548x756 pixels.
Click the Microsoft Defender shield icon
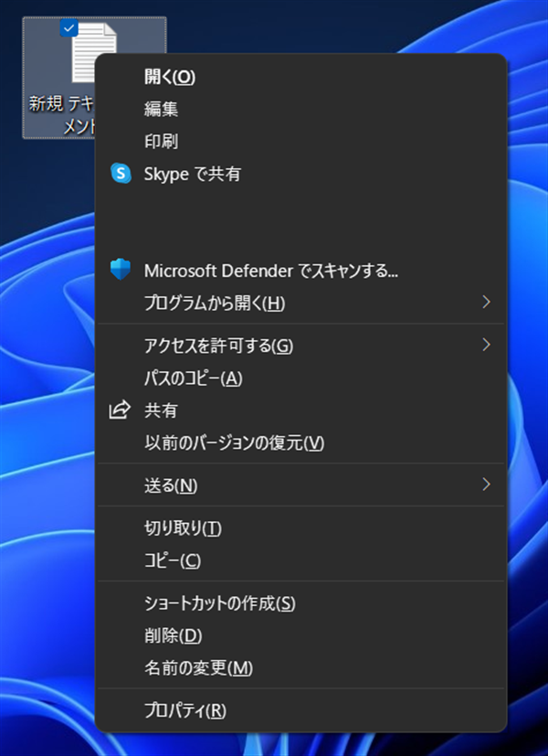click(x=121, y=270)
